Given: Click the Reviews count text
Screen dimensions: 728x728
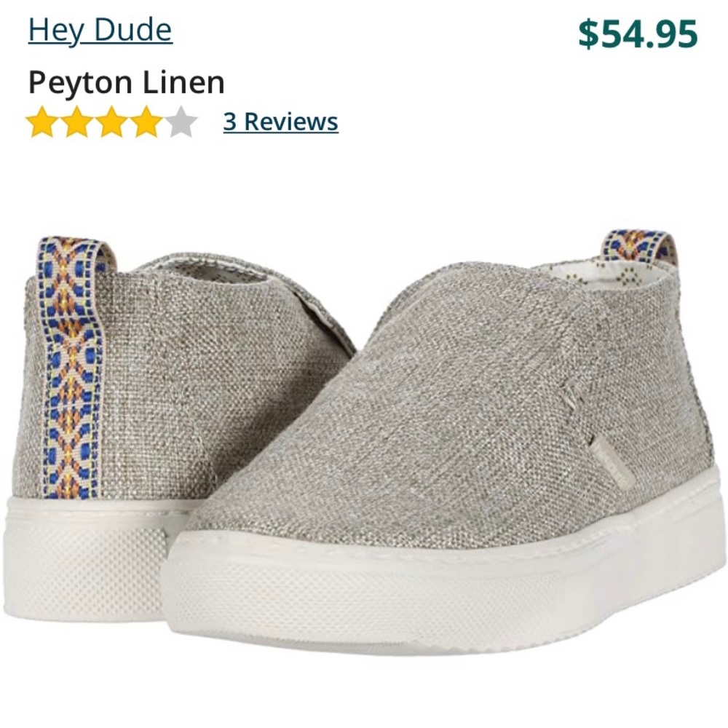Looking at the screenshot, I should 279,120.
